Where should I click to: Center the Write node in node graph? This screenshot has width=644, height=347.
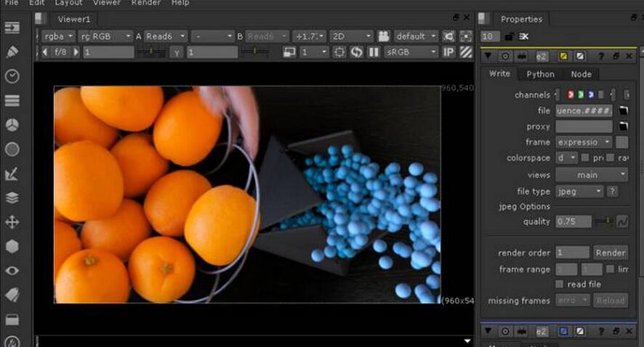[505, 57]
